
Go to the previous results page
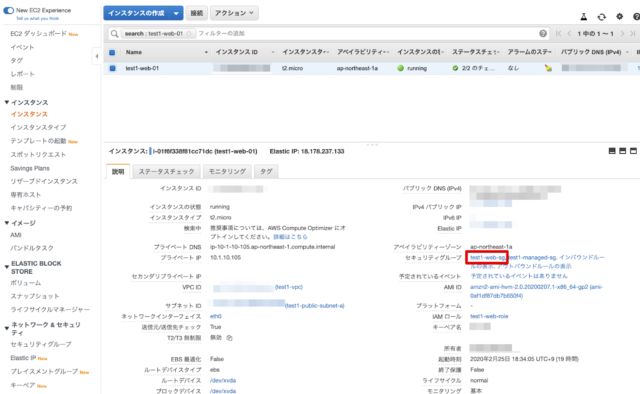tap(569, 33)
